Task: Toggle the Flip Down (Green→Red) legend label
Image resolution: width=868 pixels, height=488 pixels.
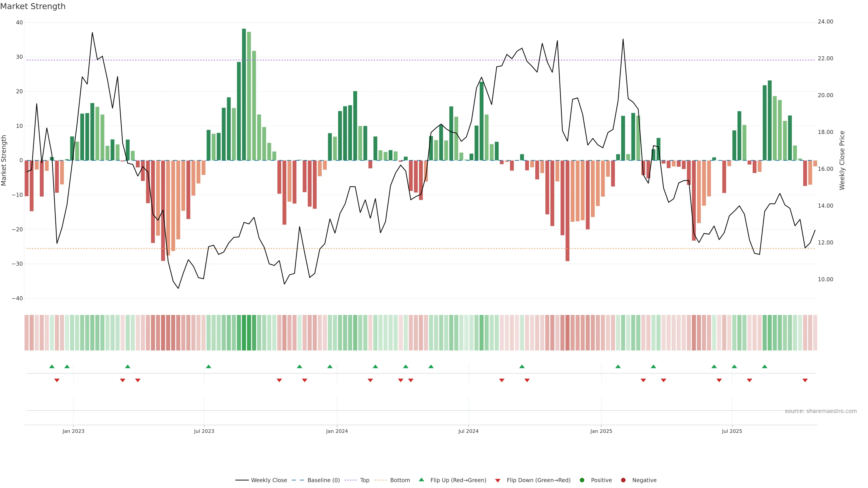Action: tap(538, 480)
